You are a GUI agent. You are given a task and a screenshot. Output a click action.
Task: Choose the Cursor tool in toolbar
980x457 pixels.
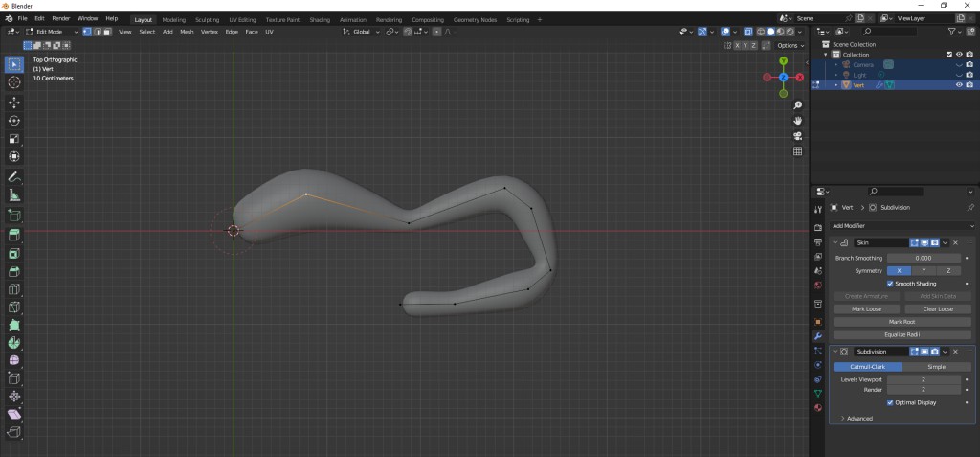pyautogui.click(x=14, y=82)
